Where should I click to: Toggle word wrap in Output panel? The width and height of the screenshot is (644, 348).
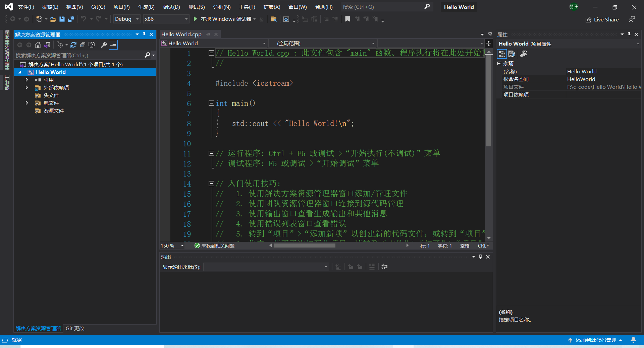coord(384,267)
